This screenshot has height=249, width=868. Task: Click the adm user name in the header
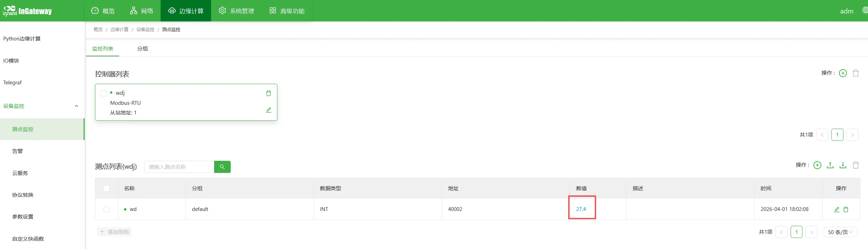pyautogui.click(x=847, y=11)
